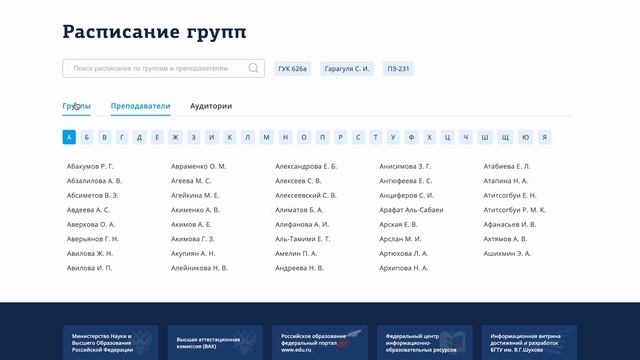Viewport: 640px width, 360px height.
Task: Select letter Т filter
Action: pos(376,137)
